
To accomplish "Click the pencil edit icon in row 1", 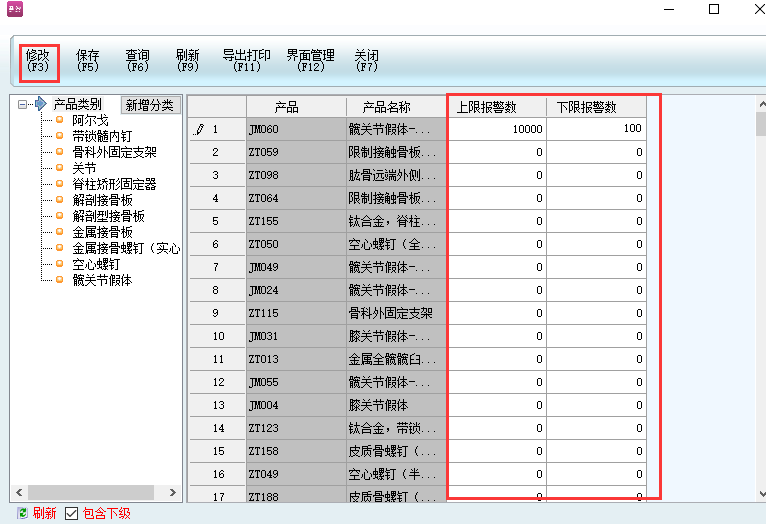I will coord(198,129).
